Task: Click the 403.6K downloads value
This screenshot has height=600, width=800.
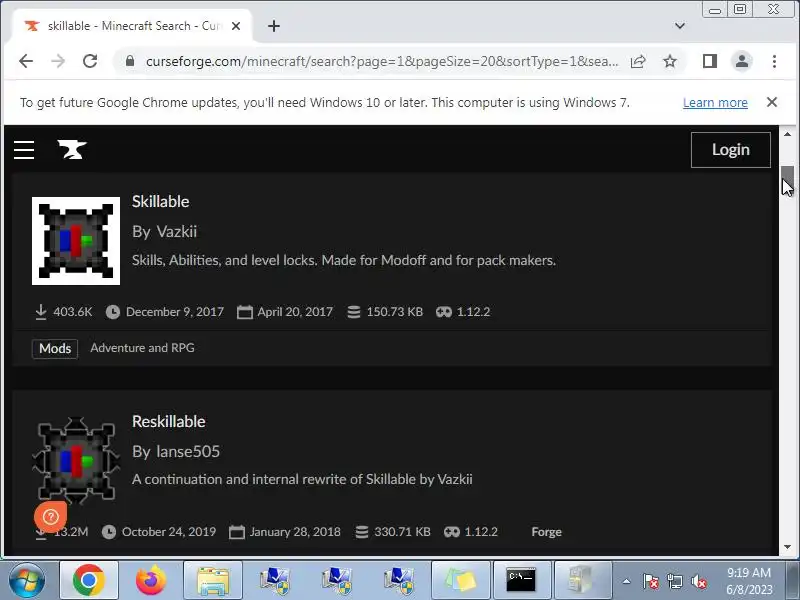Action: pos(73,312)
